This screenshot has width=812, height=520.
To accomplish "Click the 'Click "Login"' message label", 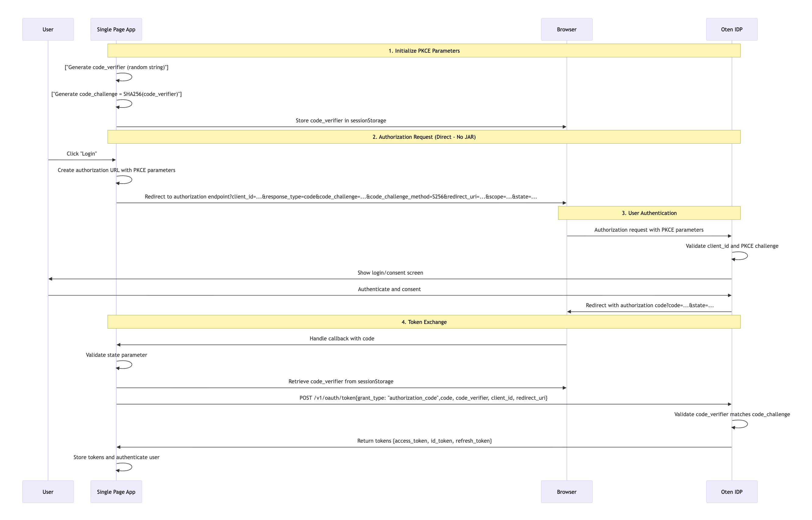I will [82, 154].
